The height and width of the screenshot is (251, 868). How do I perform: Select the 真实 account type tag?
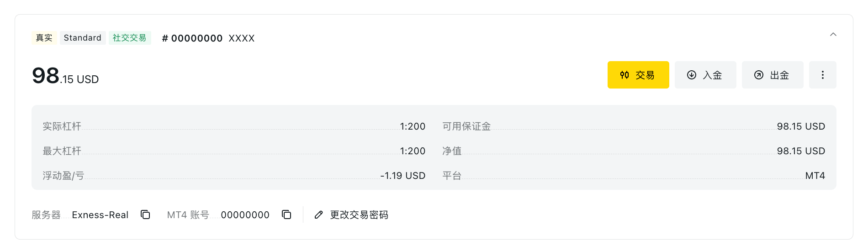[44, 38]
